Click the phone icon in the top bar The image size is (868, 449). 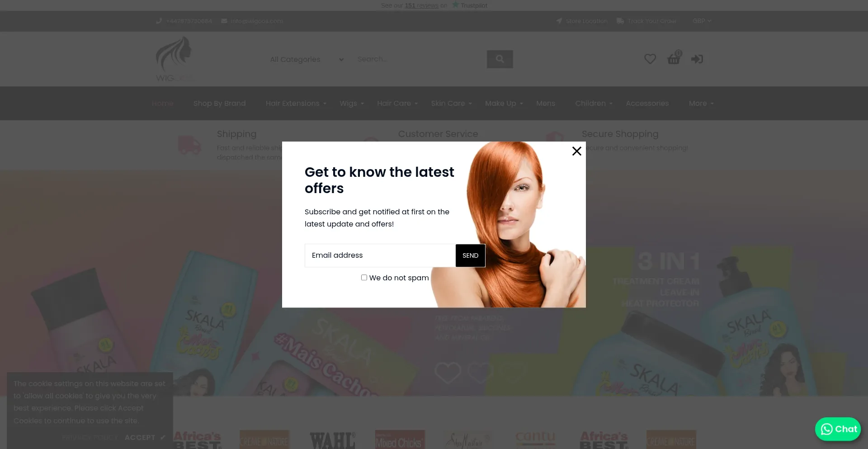(x=159, y=21)
